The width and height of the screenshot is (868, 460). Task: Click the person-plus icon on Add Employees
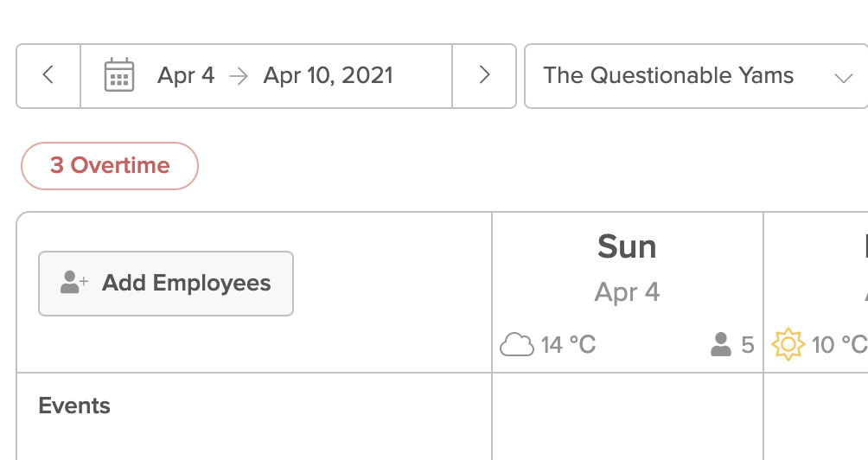[x=74, y=283]
